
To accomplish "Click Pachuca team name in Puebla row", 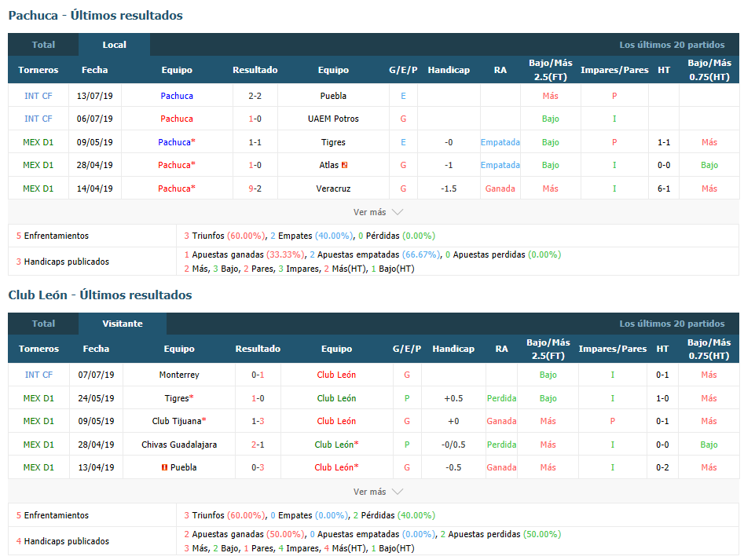I will pos(177,96).
